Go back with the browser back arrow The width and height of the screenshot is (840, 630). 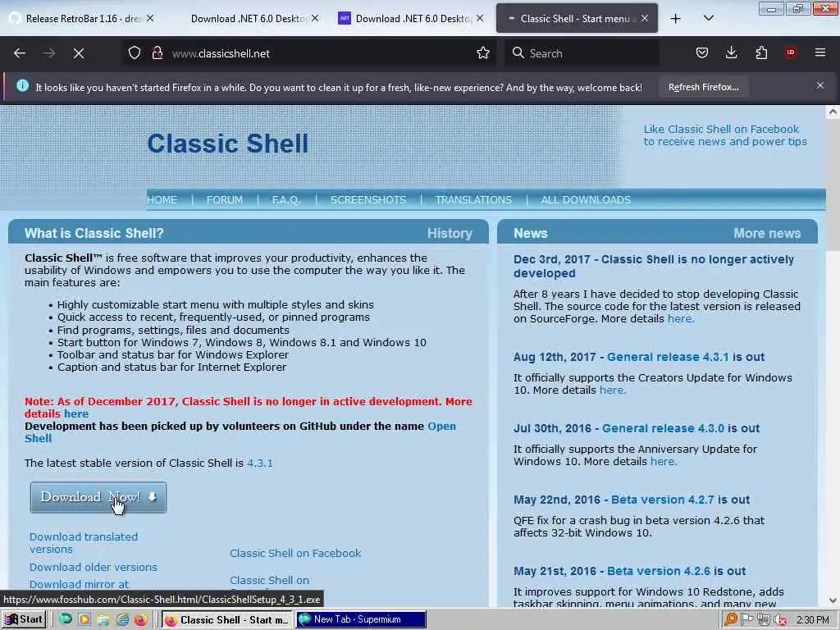coord(20,53)
